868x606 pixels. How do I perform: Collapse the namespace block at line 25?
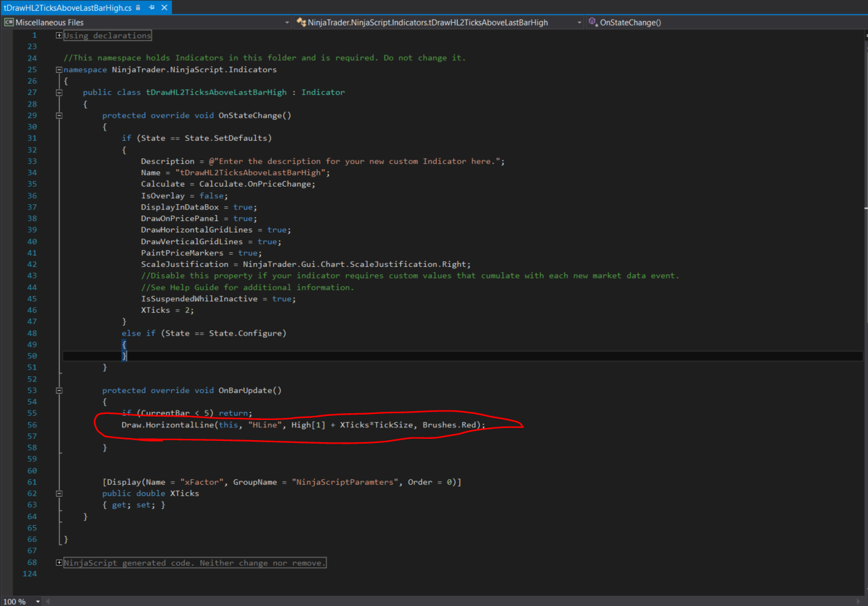click(59, 69)
